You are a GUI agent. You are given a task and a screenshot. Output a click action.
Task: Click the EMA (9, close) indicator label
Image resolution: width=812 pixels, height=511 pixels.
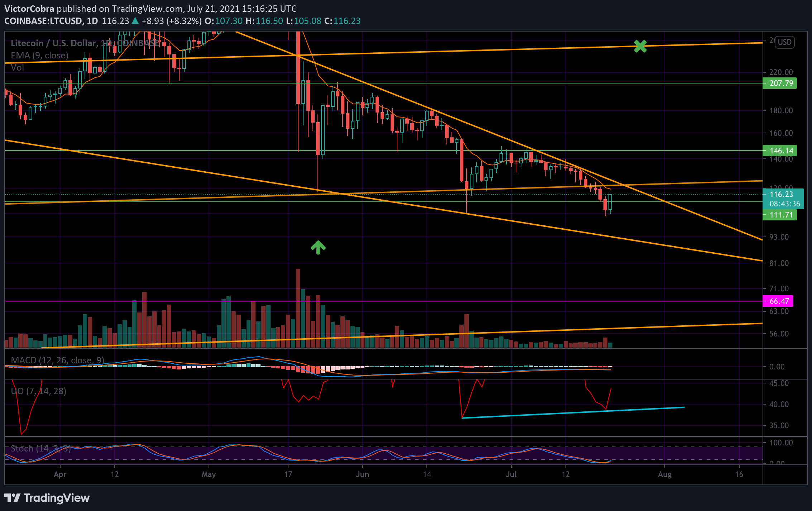tap(39, 55)
